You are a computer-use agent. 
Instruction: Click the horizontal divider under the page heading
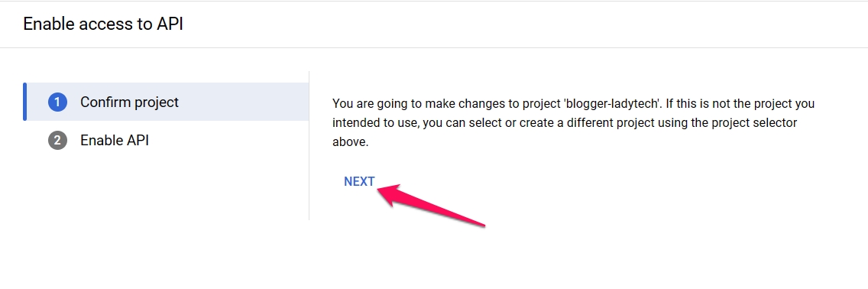(434, 47)
